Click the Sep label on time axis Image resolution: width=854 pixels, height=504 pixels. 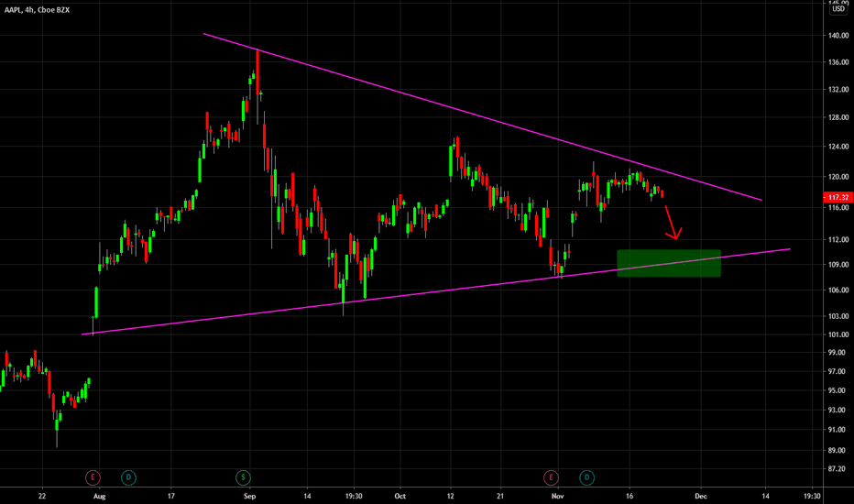(249, 496)
